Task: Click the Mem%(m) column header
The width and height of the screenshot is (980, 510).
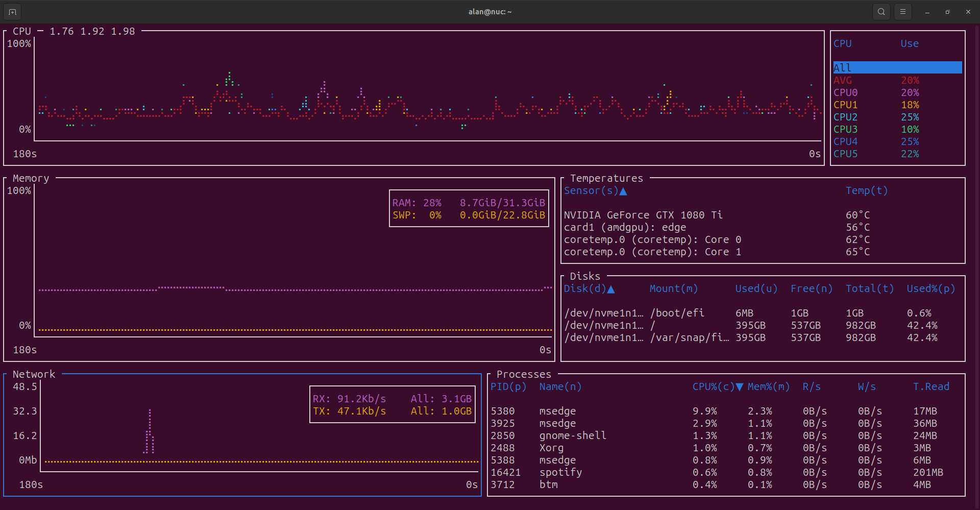Action: click(x=768, y=386)
